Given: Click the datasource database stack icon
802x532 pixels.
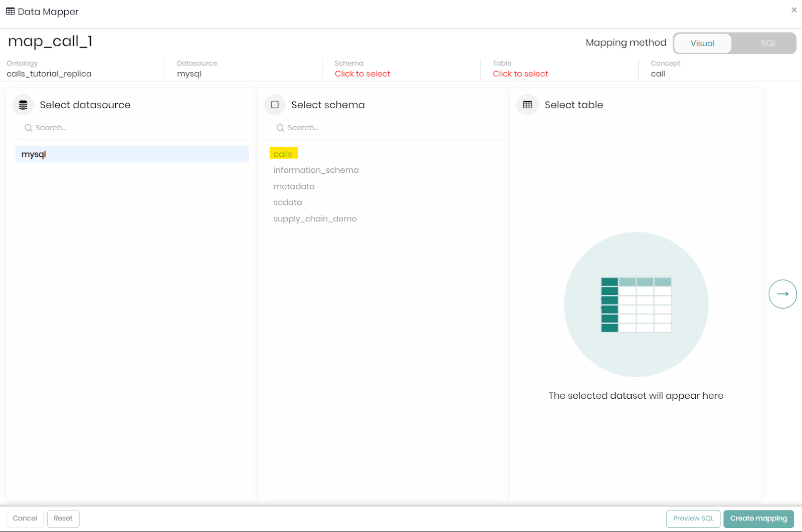Looking at the screenshot, I should [23, 105].
